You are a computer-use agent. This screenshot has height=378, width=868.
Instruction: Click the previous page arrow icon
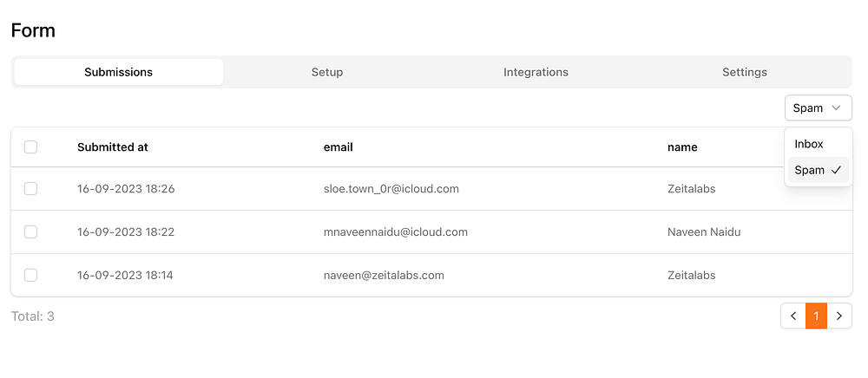coord(793,316)
